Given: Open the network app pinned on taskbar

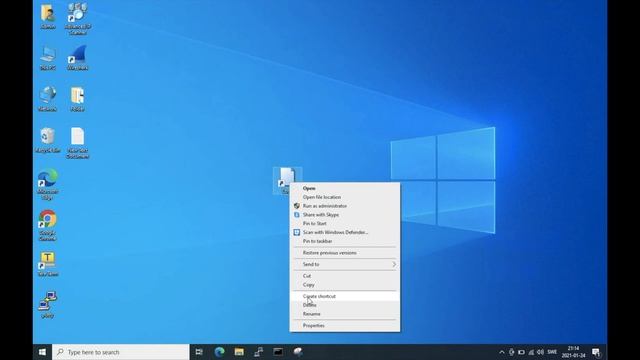Looking at the screenshot, I should (259, 352).
